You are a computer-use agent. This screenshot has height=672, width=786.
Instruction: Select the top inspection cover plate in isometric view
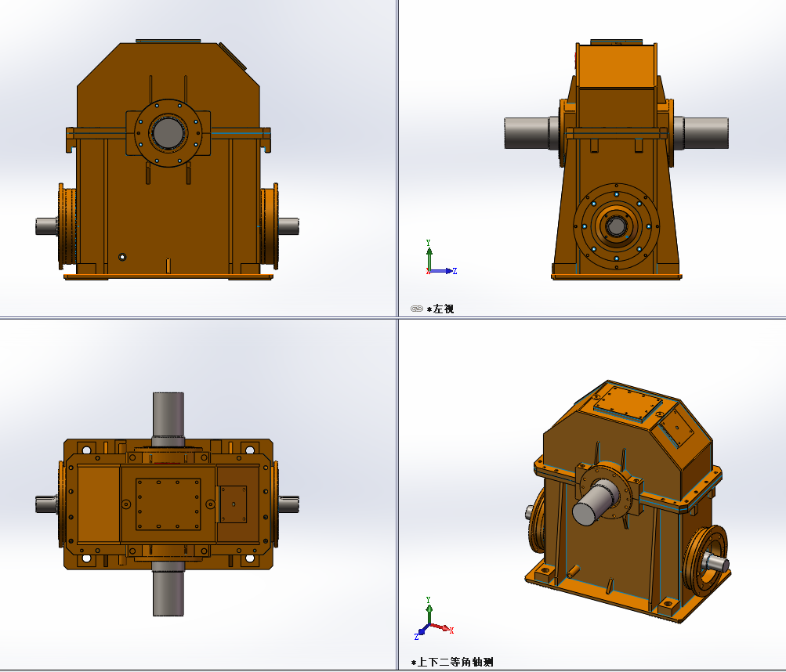coord(628,404)
